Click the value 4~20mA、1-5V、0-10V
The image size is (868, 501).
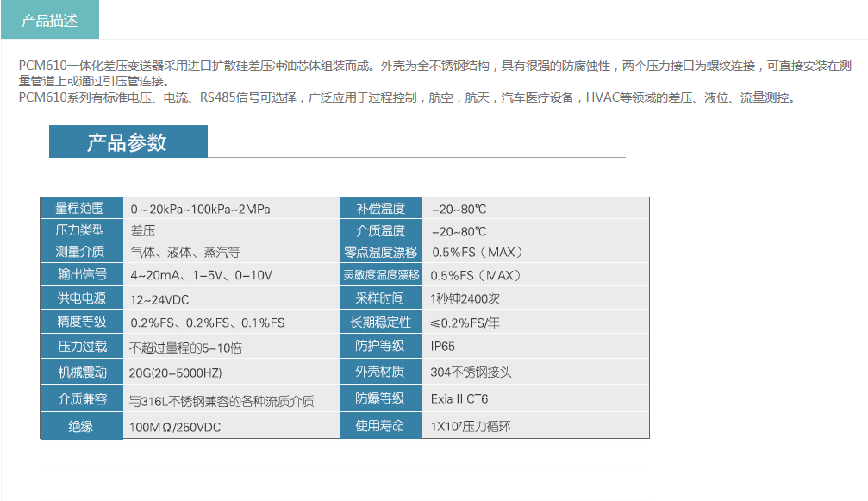[201, 275]
